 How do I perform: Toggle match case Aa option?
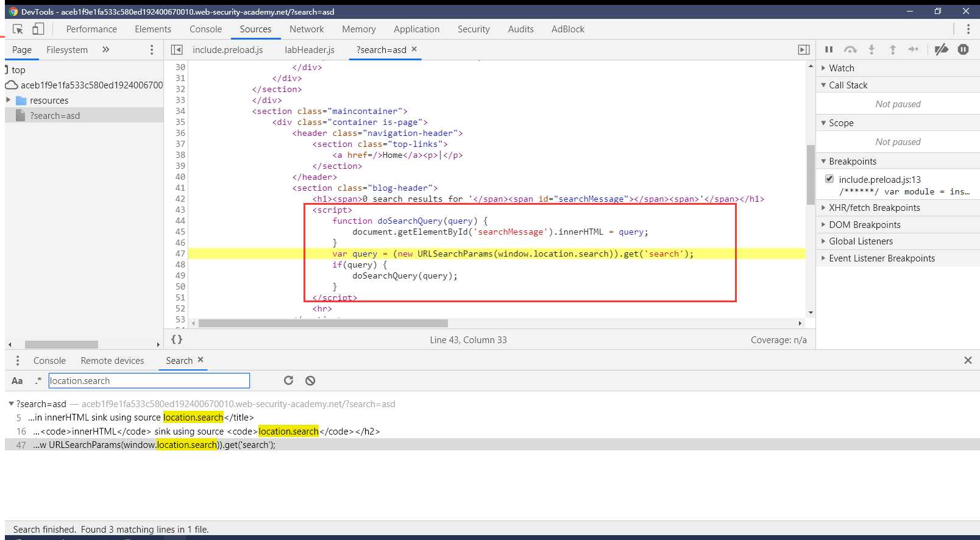(17, 381)
